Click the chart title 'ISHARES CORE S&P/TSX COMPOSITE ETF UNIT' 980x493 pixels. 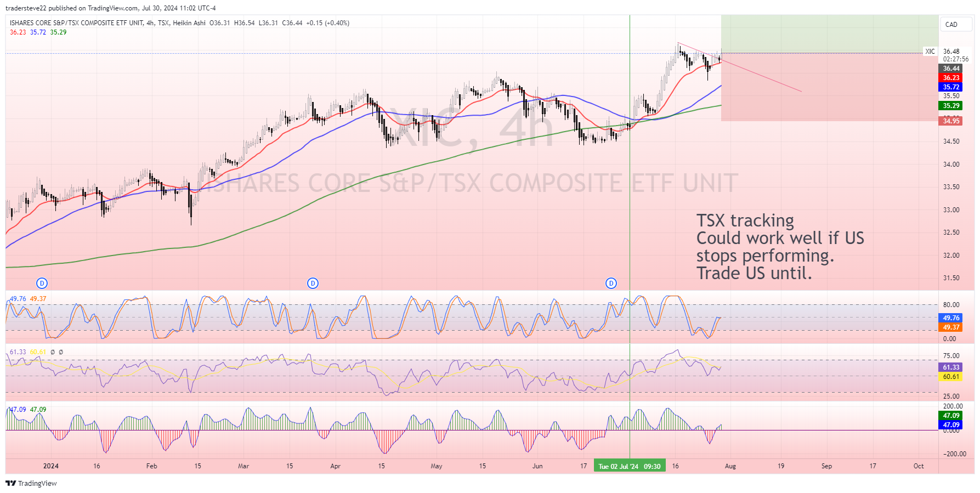click(x=76, y=23)
